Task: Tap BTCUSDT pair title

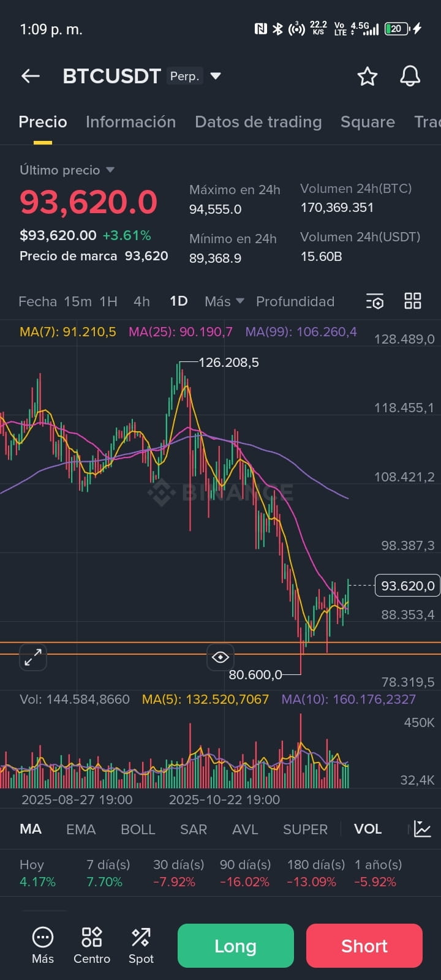Action: pyautogui.click(x=111, y=76)
